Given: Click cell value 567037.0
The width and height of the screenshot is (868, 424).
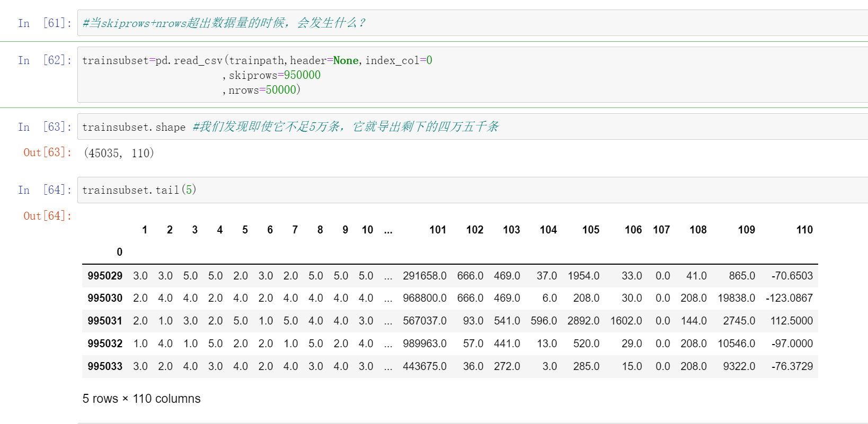Looking at the screenshot, I should click(424, 321).
